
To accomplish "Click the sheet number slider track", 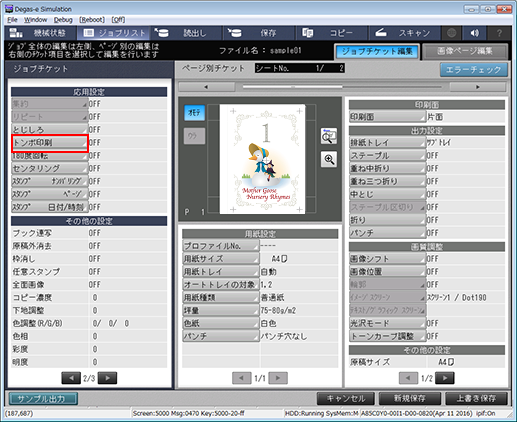I will (x=342, y=87).
